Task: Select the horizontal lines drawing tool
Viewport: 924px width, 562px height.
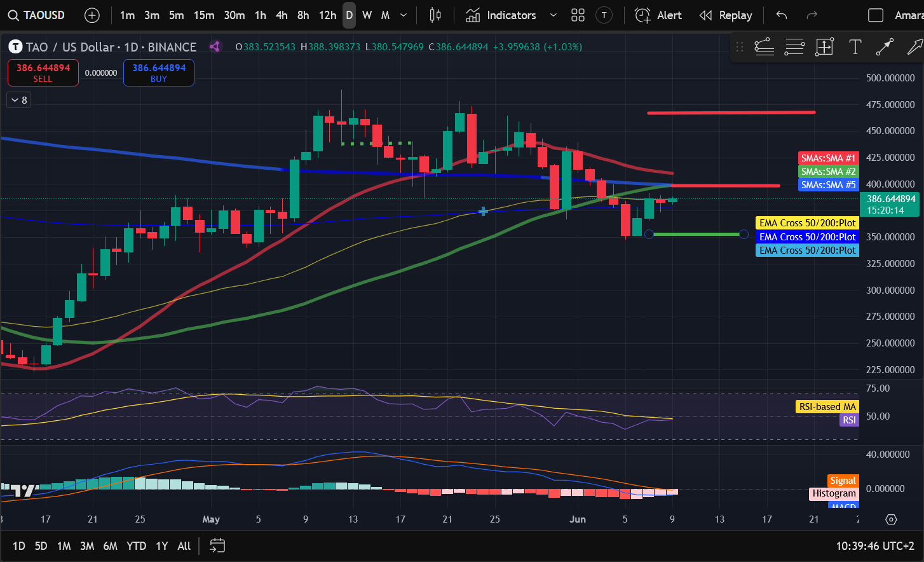Action: point(794,46)
